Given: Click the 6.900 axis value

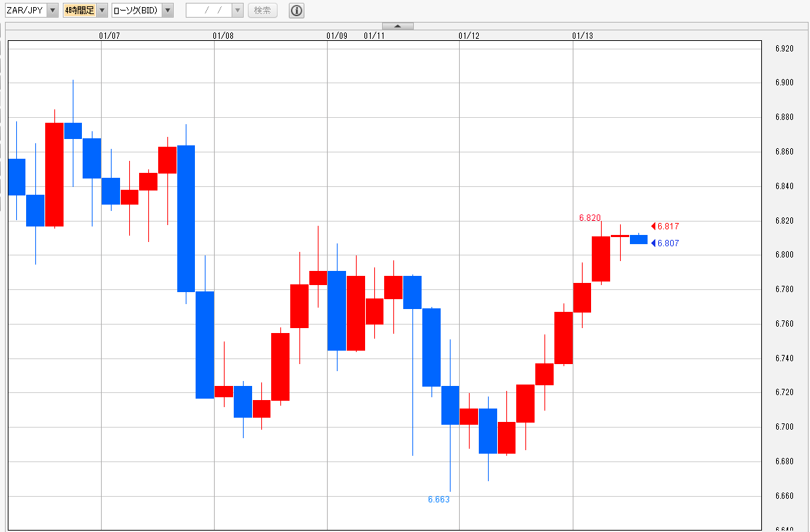Looking at the screenshot, I should click(784, 83).
